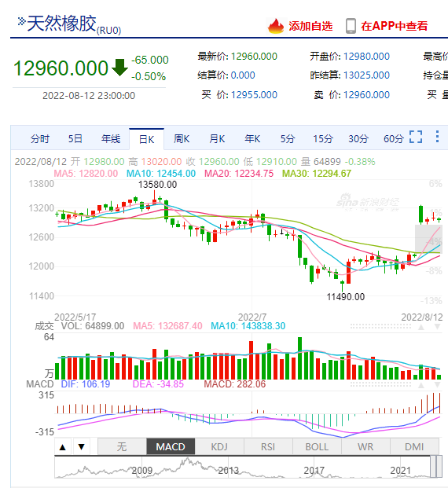The image size is (448, 488).
Task: Click the black up triangle below MACD chart
Action: 63,447
